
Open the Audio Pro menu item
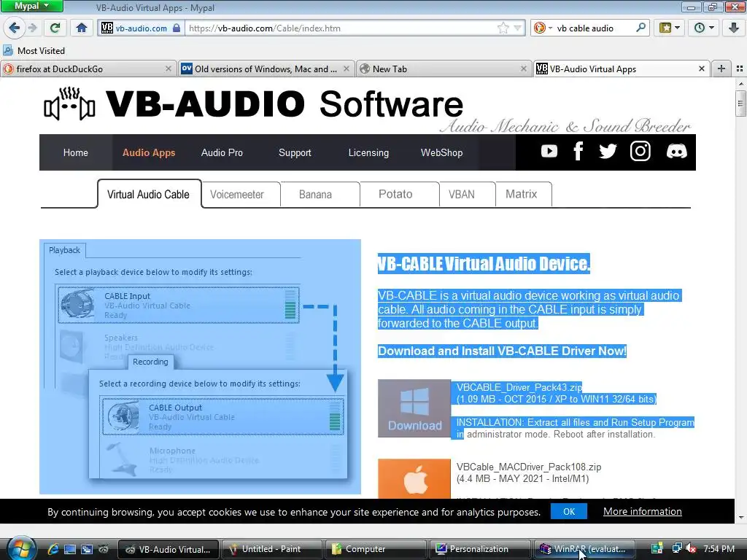(222, 152)
